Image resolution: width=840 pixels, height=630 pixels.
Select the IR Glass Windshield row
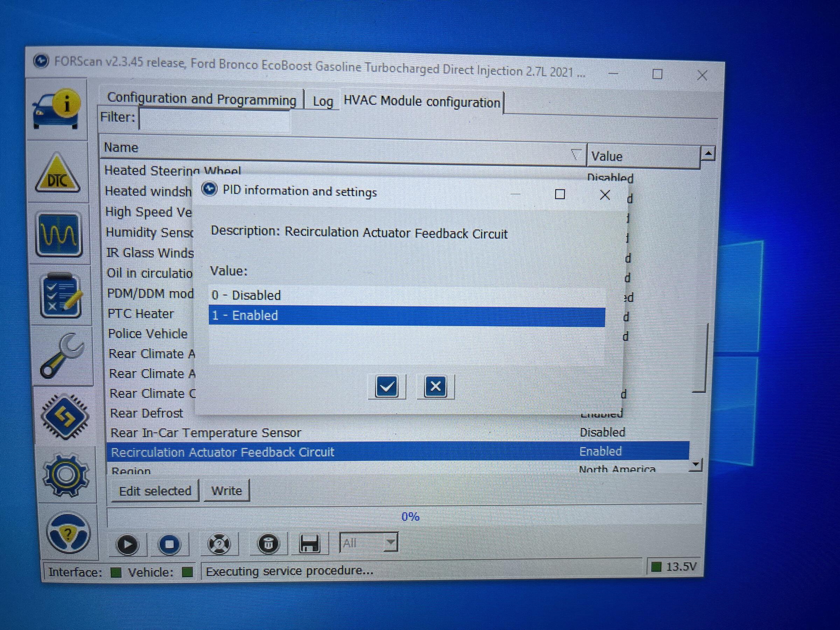tap(150, 253)
